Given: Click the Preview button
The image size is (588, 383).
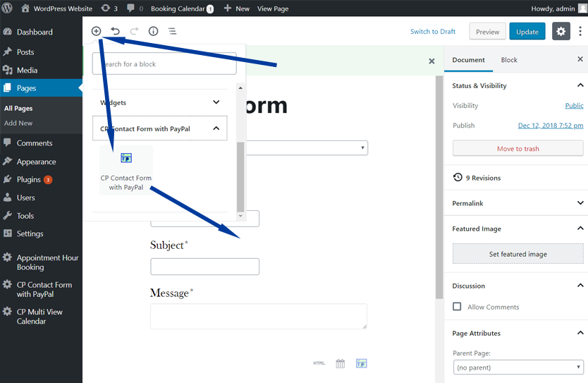Looking at the screenshot, I should coord(487,32).
